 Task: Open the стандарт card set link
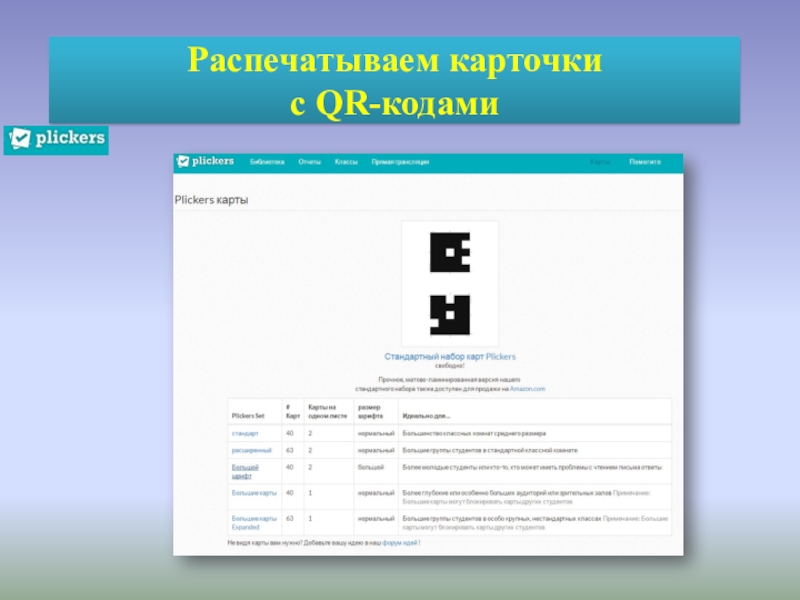click(245, 433)
